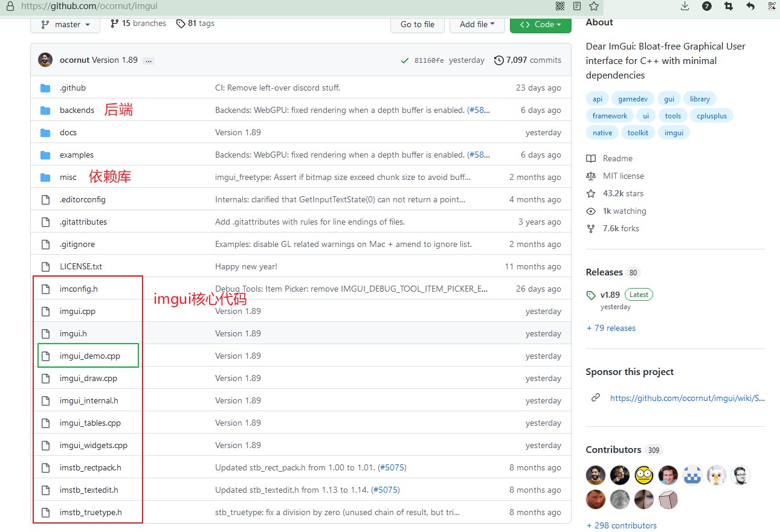Open the .gitattributes file
This screenshot has width=780, height=532.
point(83,222)
